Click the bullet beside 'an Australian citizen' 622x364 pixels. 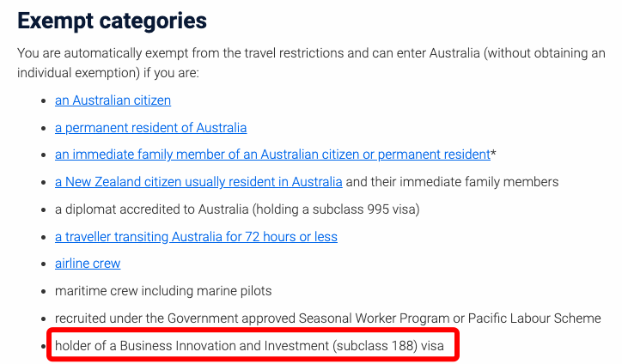point(44,101)
